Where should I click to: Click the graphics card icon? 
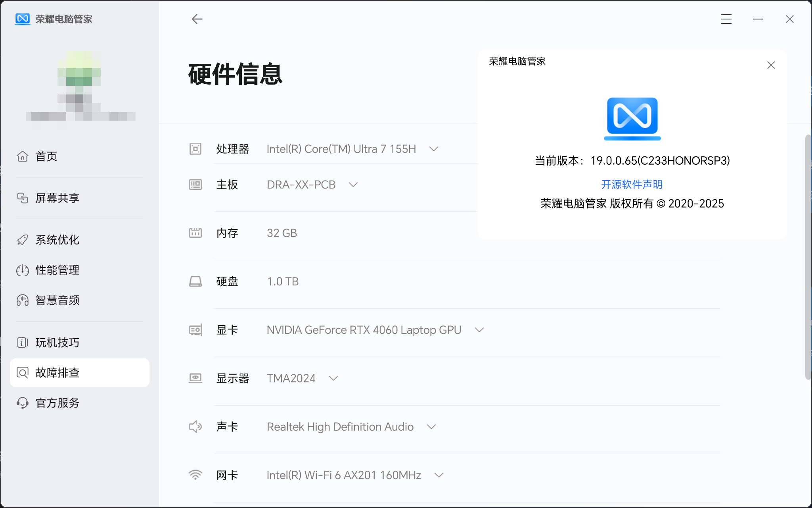tap(195, 330)
